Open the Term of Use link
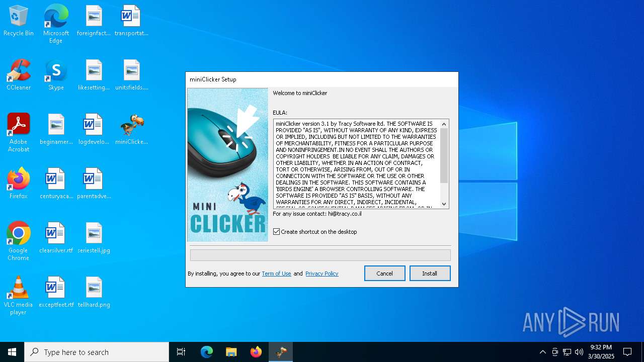Image resolution: width=644 pixels, height=362 pixels. pos(276,274)
